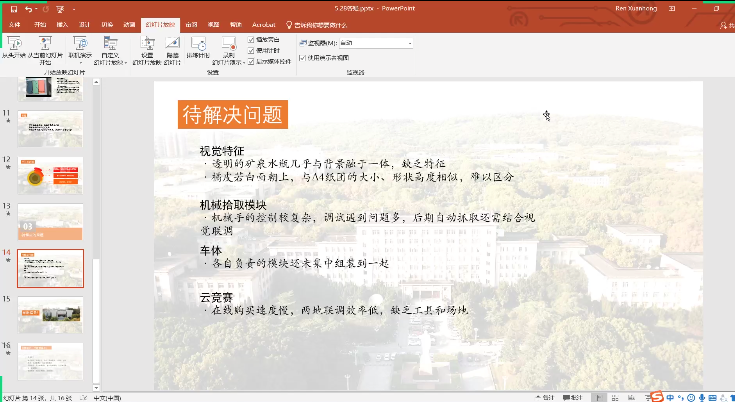
Task: Click the language indicator 中文(中国) in status bar
Action: tap(107, 398)
